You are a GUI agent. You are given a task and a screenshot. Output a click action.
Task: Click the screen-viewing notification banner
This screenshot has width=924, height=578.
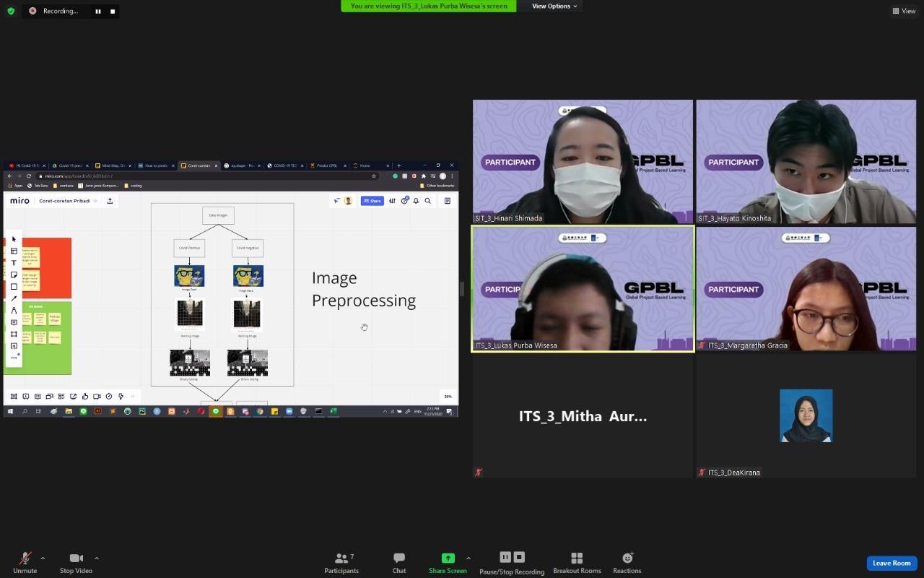[429, 6]
